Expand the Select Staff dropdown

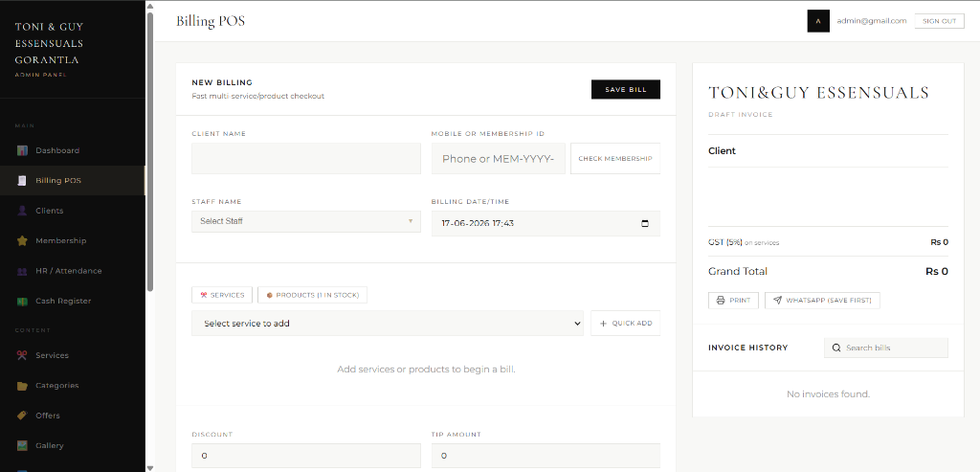click(306, 221)
